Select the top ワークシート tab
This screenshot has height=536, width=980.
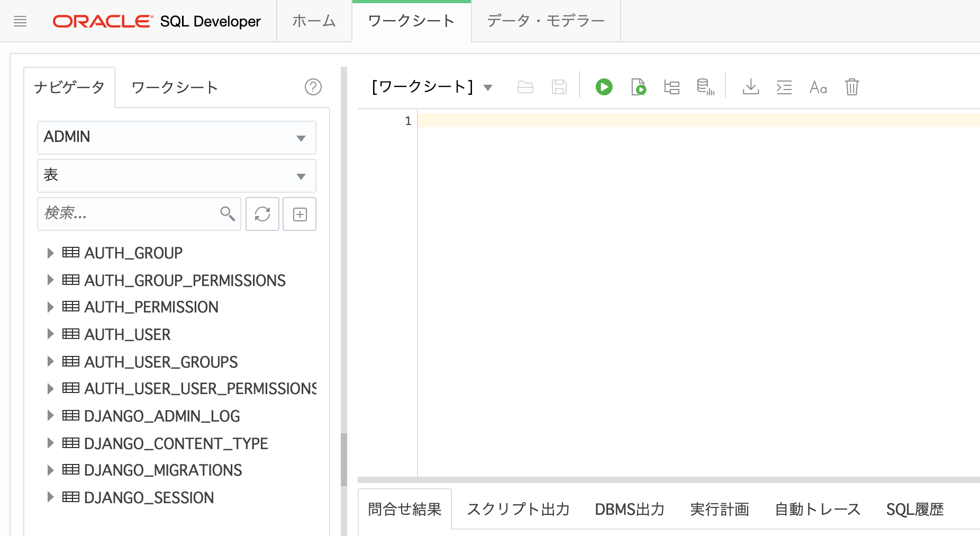[x=412, y=21]
